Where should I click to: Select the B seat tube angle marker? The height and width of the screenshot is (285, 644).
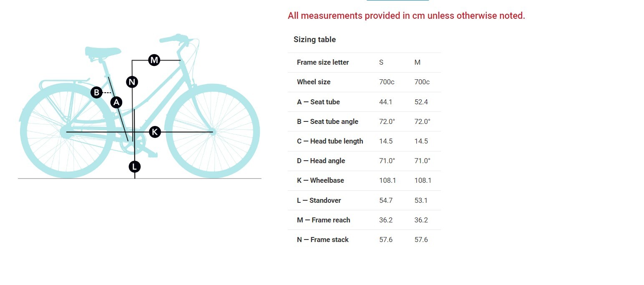(96, 93)
